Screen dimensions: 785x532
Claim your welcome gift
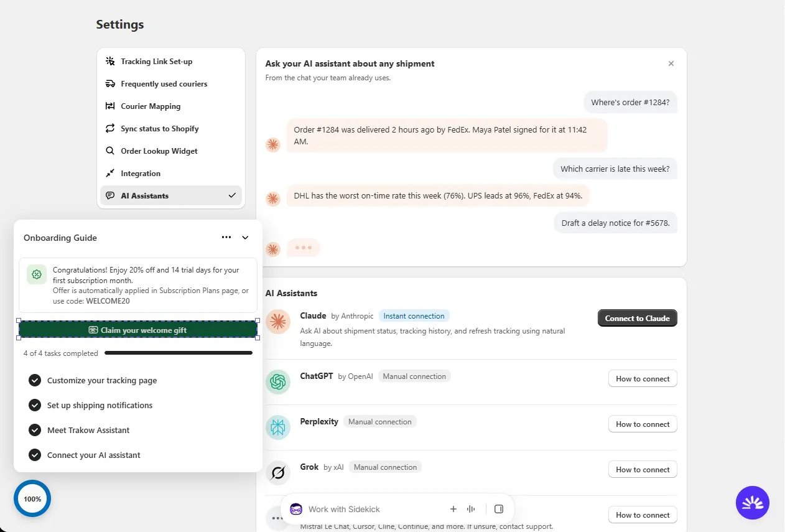(138, 330)
